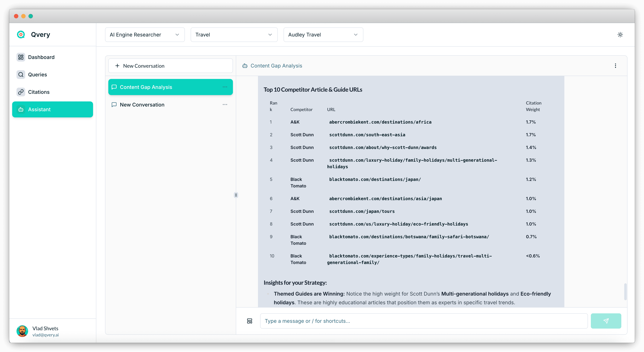Click the scottdunn.com/south-east-asia URL
This screenshot has width=644, height=352.
click(367, 135)
